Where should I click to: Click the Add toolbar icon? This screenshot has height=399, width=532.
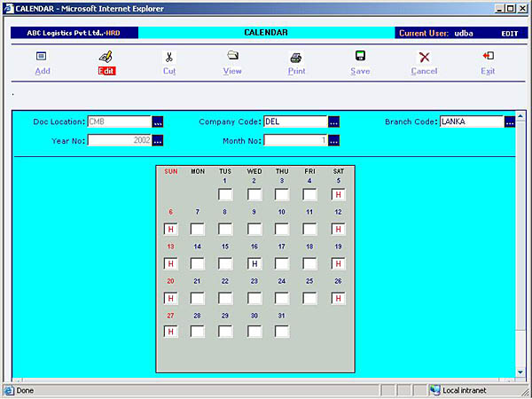(x=42, y=56)
